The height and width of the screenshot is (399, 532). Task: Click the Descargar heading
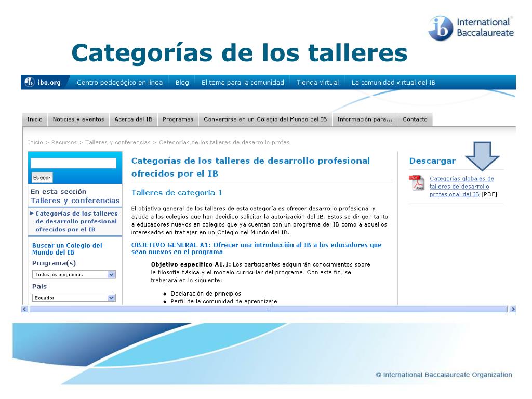coord(432,161)
